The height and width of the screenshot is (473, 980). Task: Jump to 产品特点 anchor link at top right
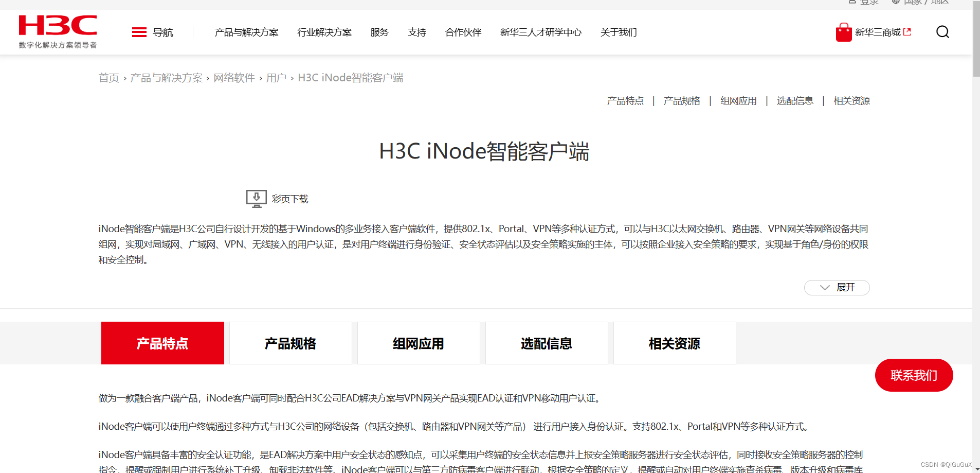coord(625,101)
